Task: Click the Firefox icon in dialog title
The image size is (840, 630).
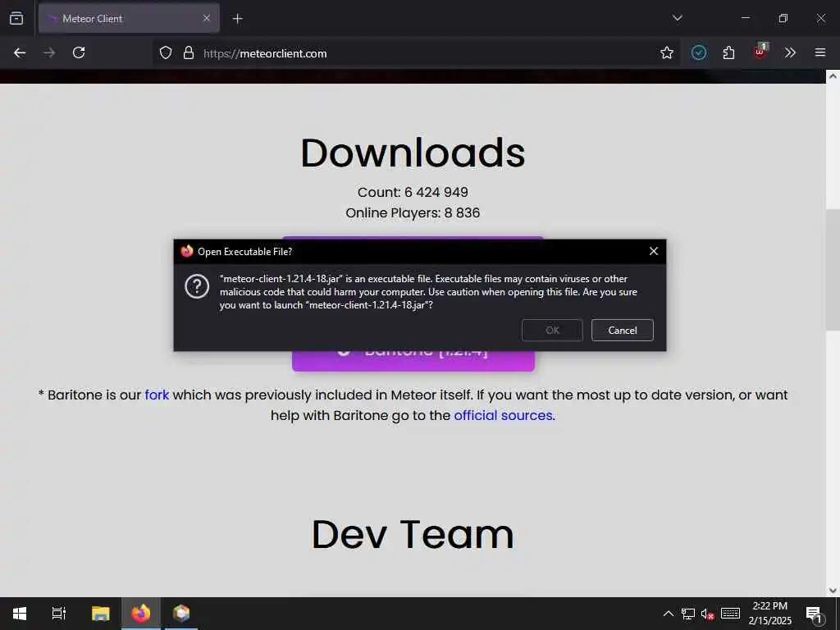Action: click(186, 251)
